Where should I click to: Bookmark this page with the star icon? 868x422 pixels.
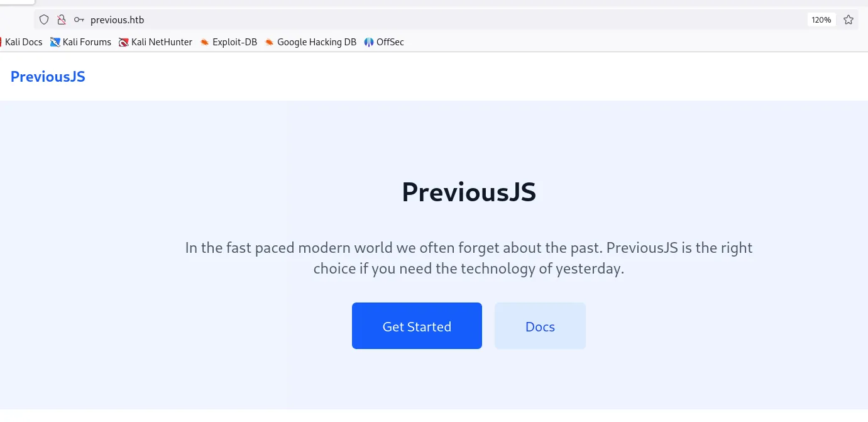pyautogui.click(x=849, y=19)
